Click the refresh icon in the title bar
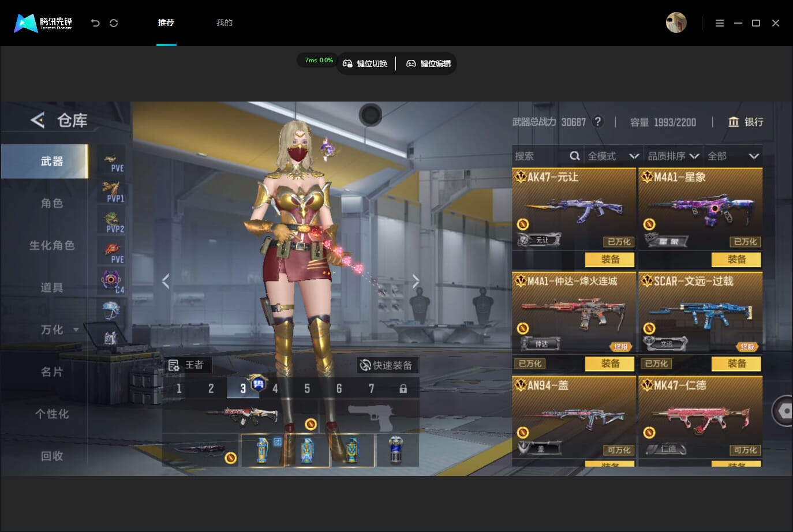 pyautogui.click(x=114, y=23)
